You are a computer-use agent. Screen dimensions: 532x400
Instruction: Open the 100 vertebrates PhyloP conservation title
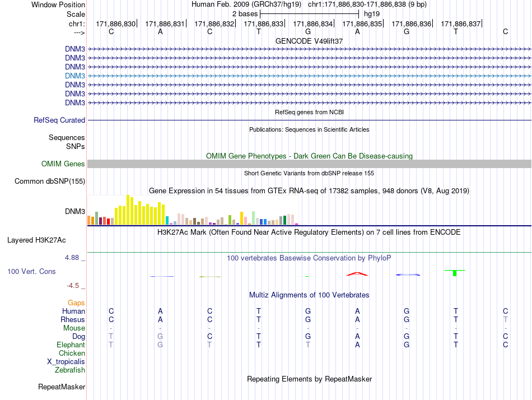[x=309, y=258]
